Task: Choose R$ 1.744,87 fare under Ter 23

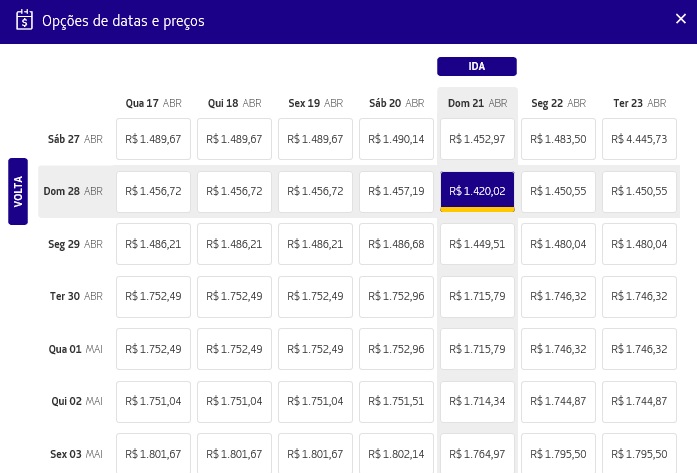Action: 640,401
